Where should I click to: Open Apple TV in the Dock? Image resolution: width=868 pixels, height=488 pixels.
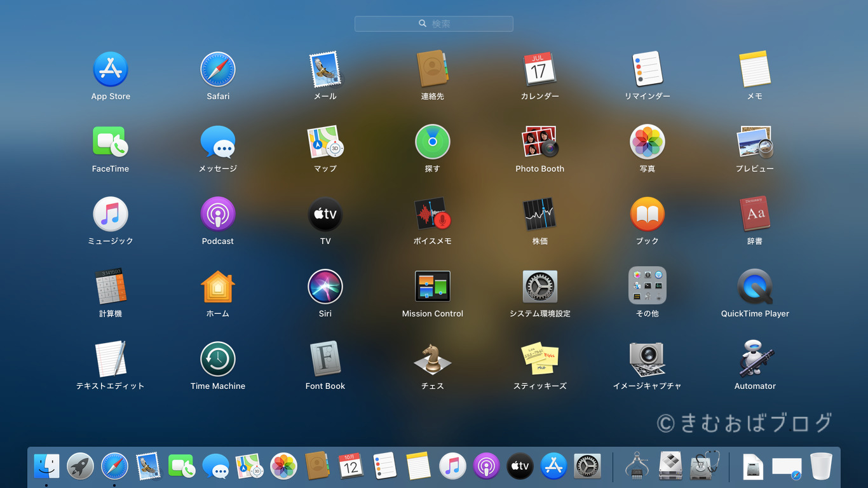520,466
